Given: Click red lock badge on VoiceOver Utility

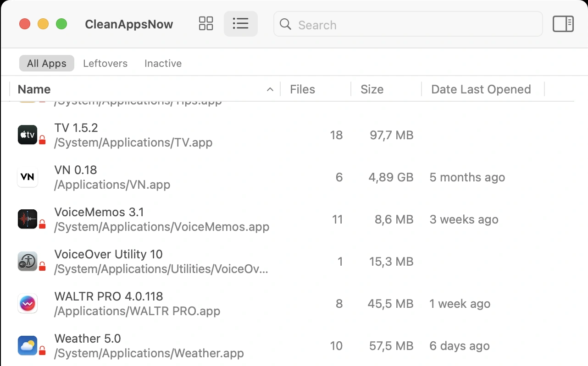Looking at the screenshot, I should click(42, 267).
